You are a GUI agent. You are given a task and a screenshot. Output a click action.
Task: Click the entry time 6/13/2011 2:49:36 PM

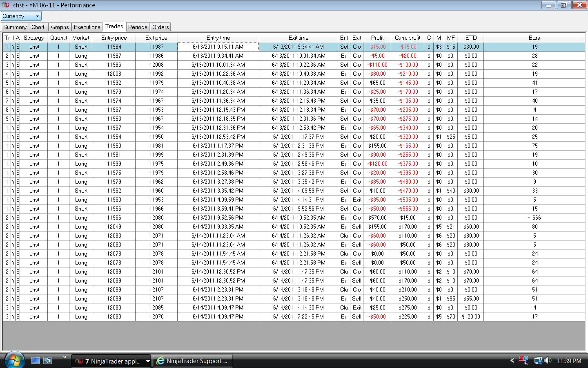pyautogui.click(x=218, y=164)
